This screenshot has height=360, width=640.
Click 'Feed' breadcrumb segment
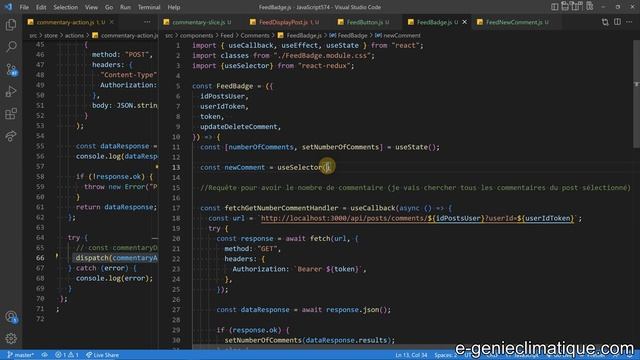point(227,36)
